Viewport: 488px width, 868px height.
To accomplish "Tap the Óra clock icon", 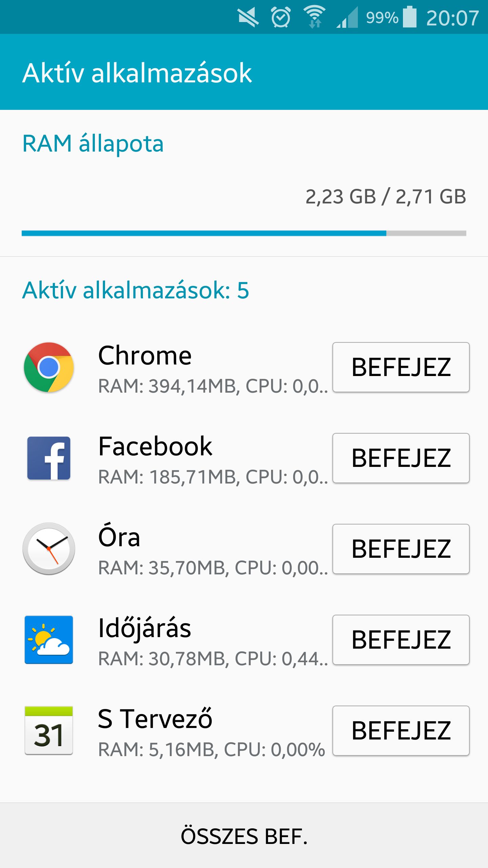I will [49, 549].
